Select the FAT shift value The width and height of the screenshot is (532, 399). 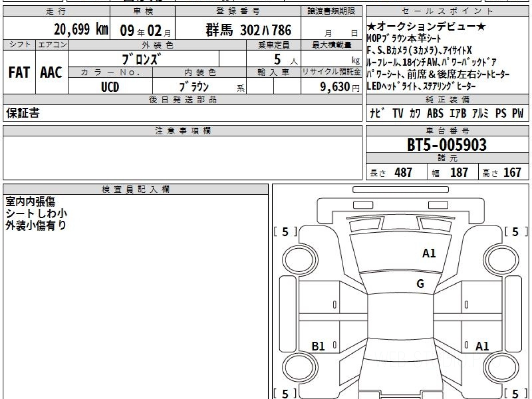(19, 73)
